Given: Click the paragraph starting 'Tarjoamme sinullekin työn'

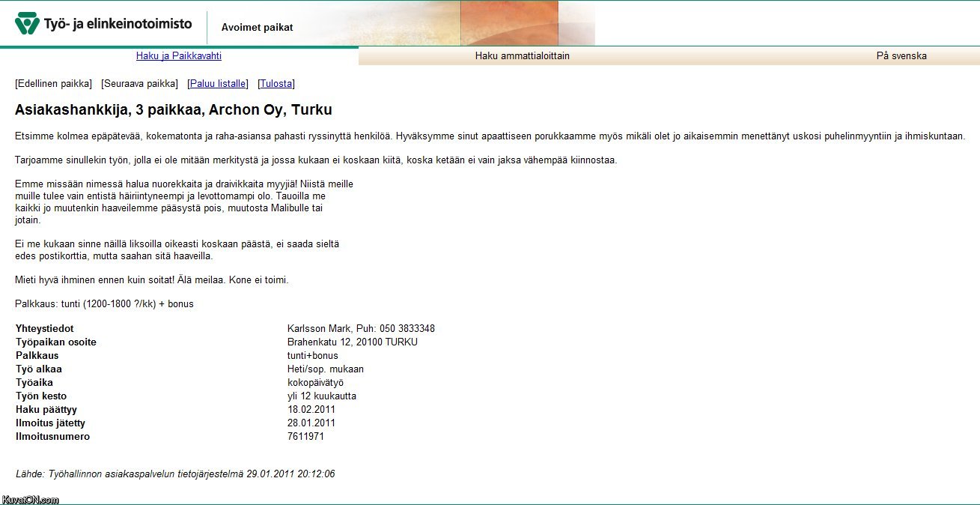Looking at the screenshot, I should pyautogui.click(x=316, y=160).
